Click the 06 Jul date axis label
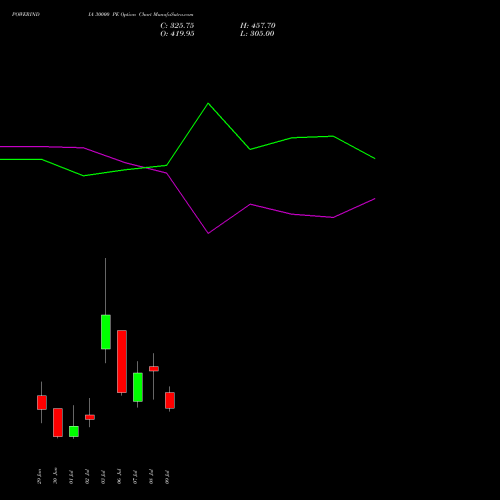 119,477
